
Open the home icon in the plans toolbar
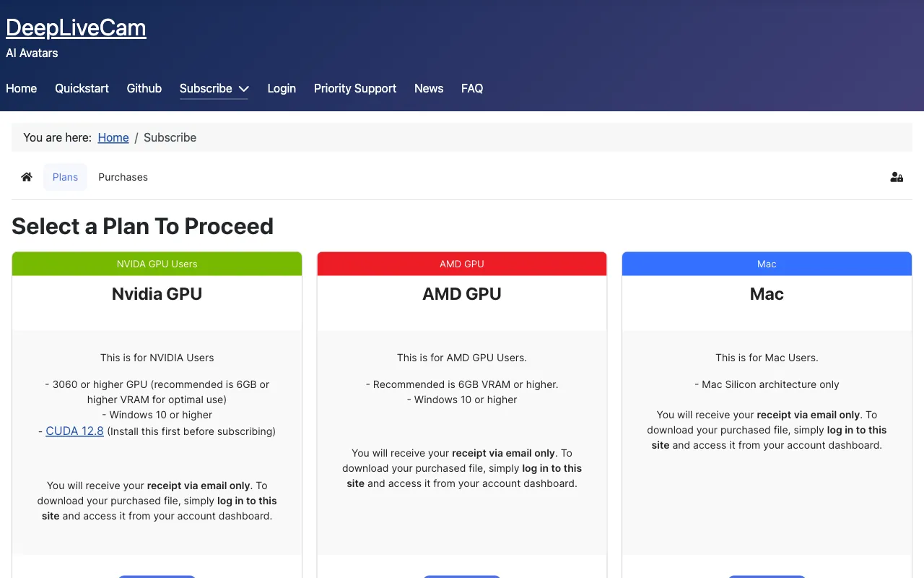[27, 177]
